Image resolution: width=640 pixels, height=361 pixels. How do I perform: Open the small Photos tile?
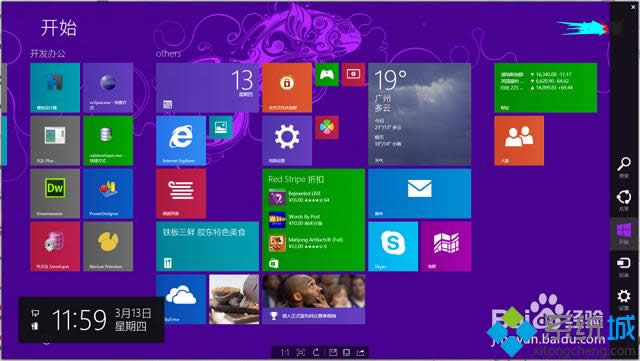(x=221, y=127)
